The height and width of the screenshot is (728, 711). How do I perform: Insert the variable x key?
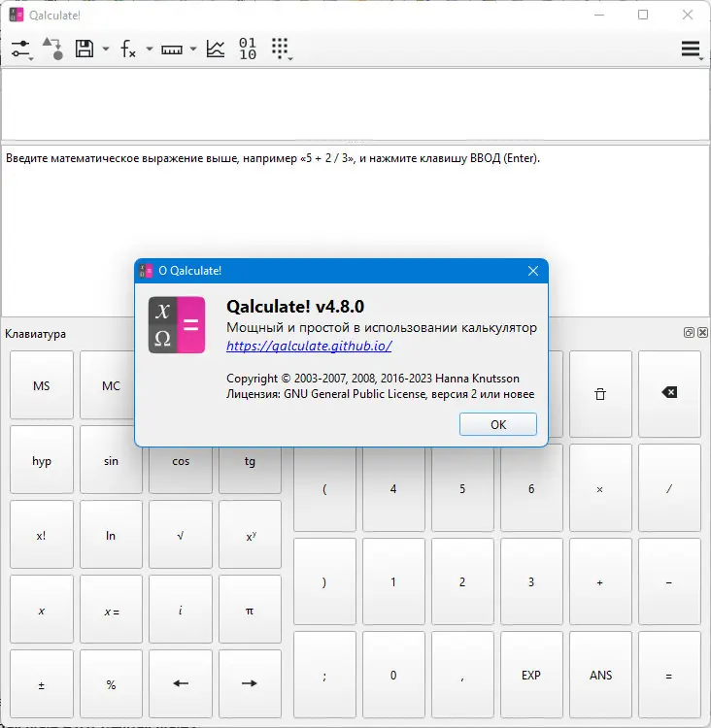tap(42, 610)
